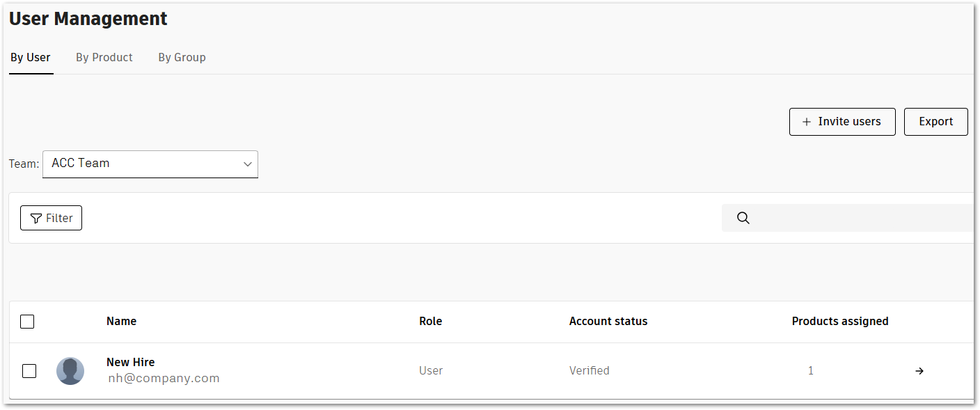Screen dimensions: 980x410
Task: Select the By User tab
Action: pyautogui.click(x=30, y=57)
